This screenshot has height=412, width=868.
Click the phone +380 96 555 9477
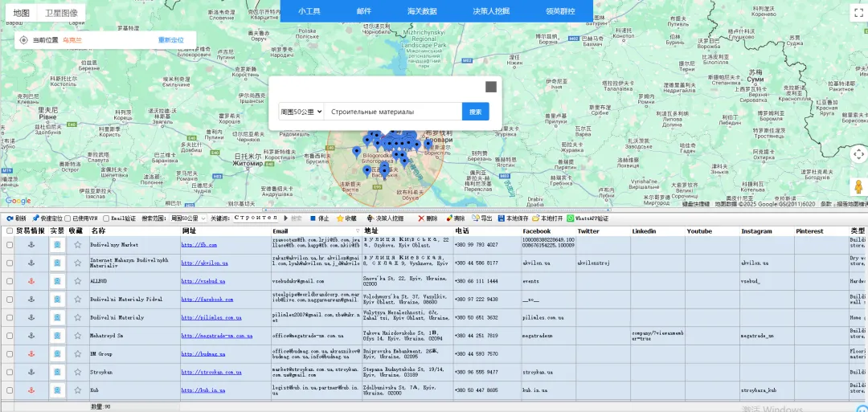tap(476, 372)
